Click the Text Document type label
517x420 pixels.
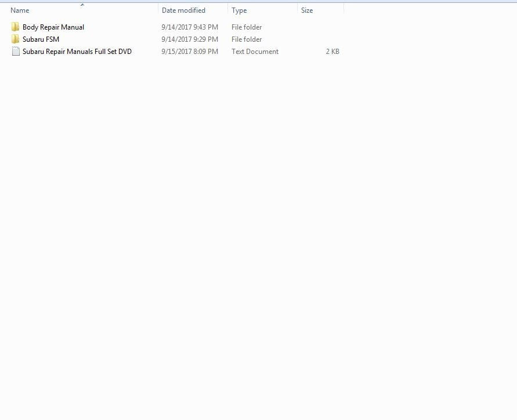click(x=255, y=52)
